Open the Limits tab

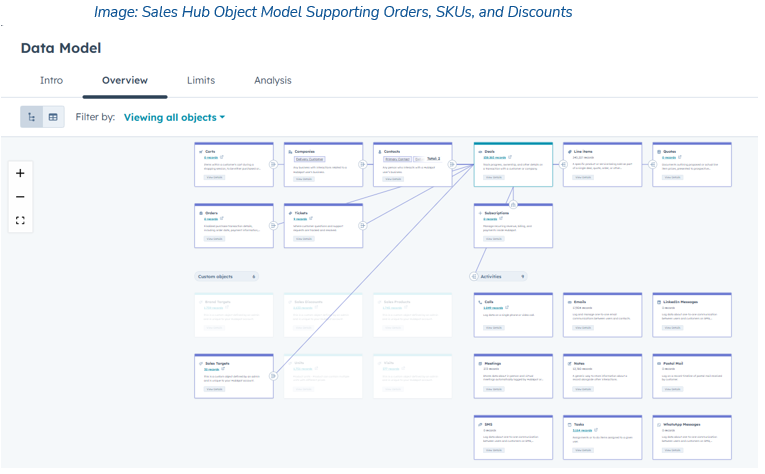[x=200, y=80]
